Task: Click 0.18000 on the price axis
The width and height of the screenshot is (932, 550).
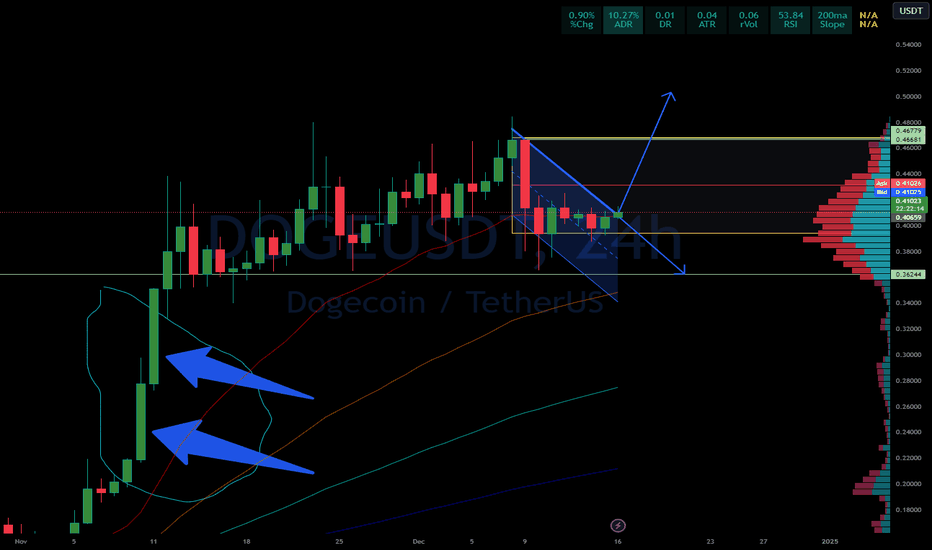Action: coord(908,510)
